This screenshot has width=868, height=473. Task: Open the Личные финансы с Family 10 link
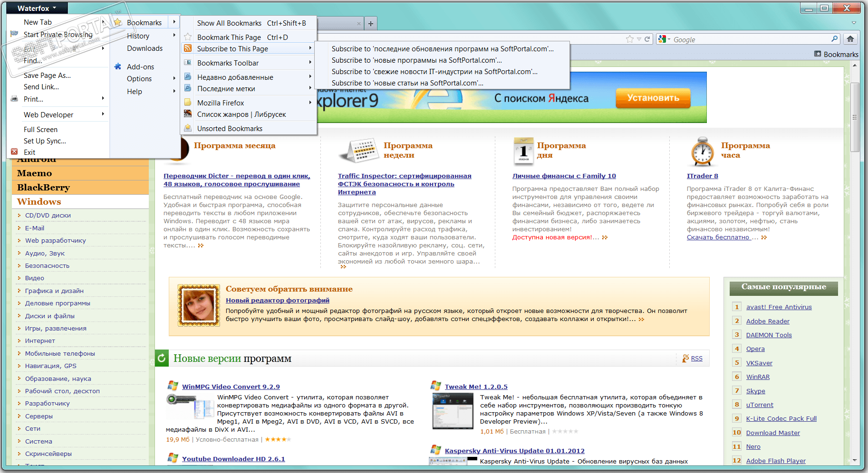point(564,176)
